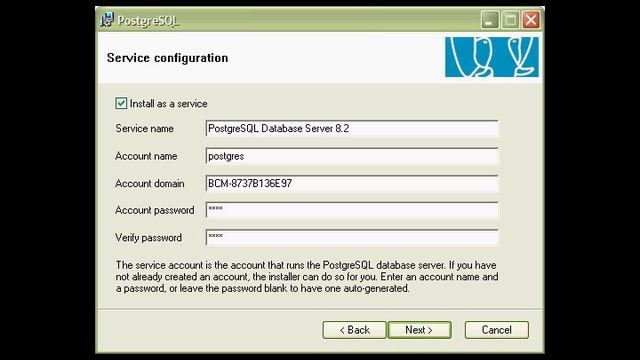Click the service account description paragraph

[307, 277]
